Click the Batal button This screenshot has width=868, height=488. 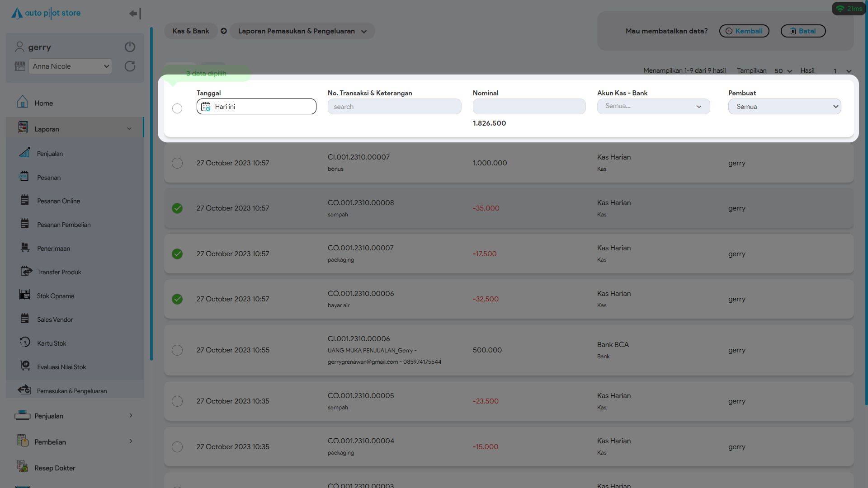pos(803,31)
